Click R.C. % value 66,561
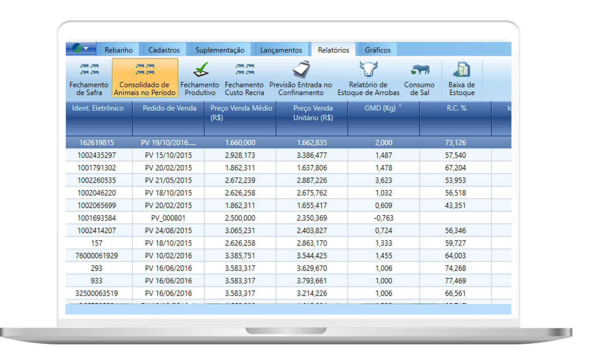The width and height of the screenshot is (591, 364). pyautogui.click(x=455, y=293)
